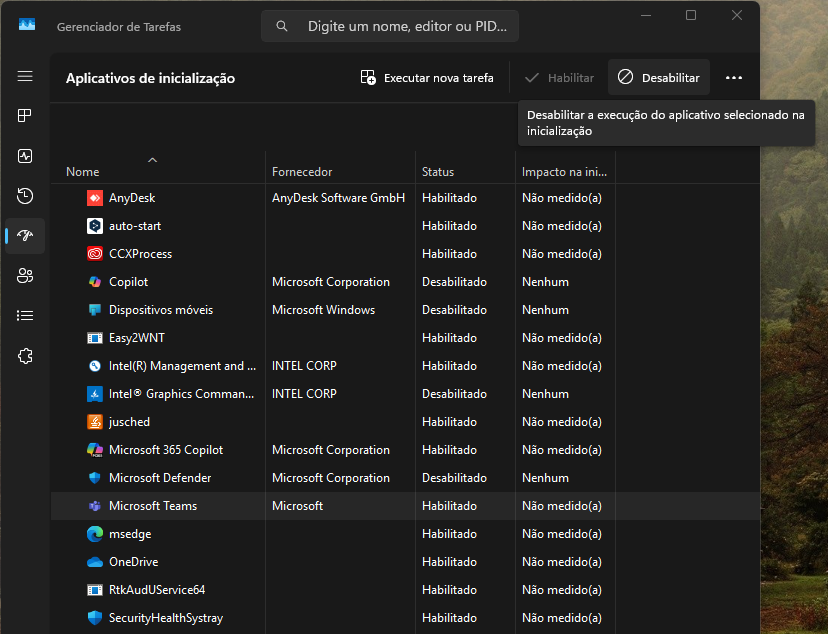This screenshot has width=828, height=634.
Task: Click the Intel Graphics Command icon
Action: tap(95, 394)
